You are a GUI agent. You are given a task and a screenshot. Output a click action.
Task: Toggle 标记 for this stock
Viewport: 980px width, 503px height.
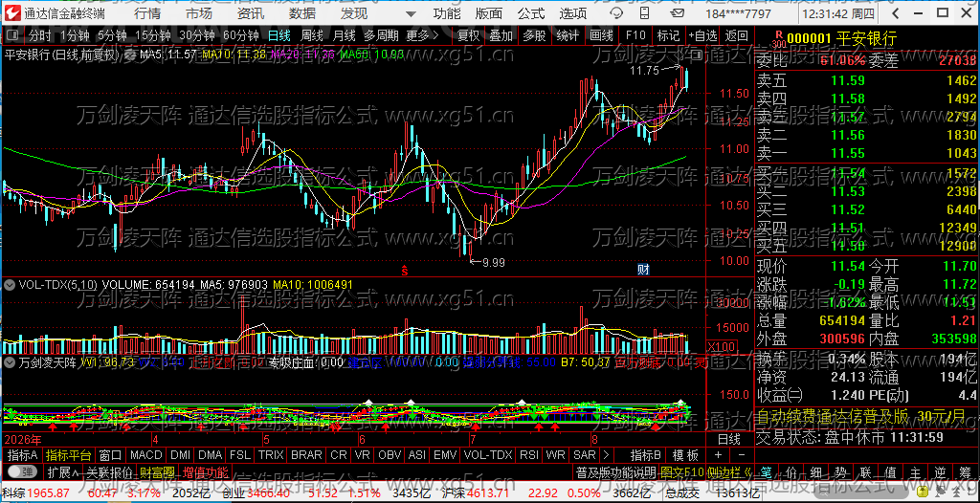669,35
